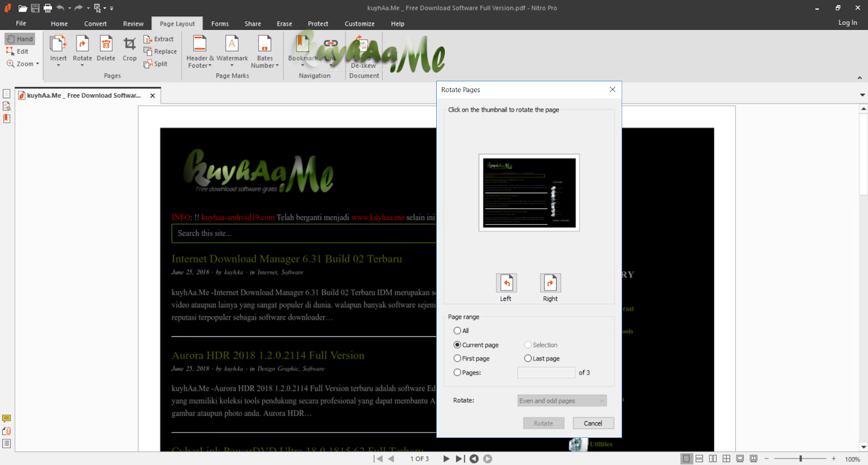This screenshot has width=868, height=465.
Task: Select the Selection radio button
Action: coord(528,345)
